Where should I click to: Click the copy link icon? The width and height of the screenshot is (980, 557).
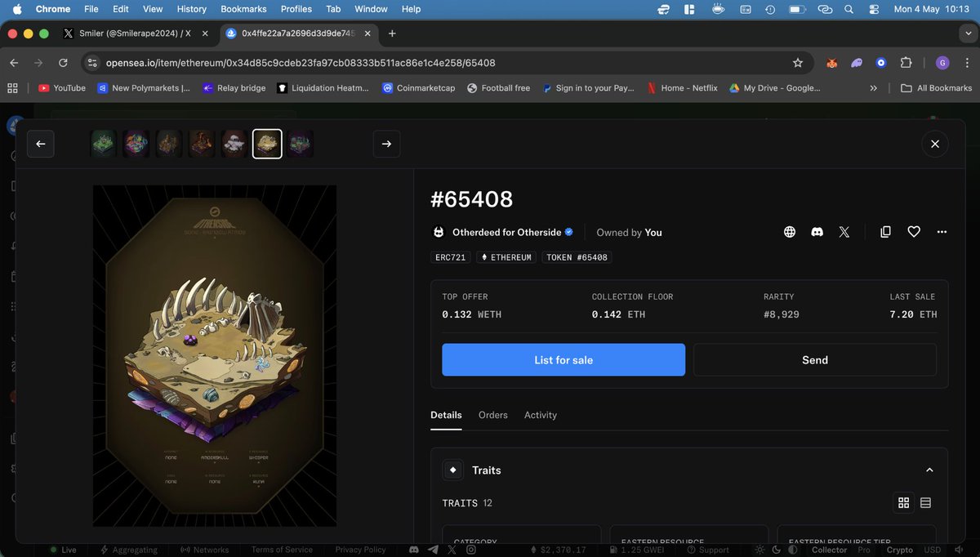[885, 232]
